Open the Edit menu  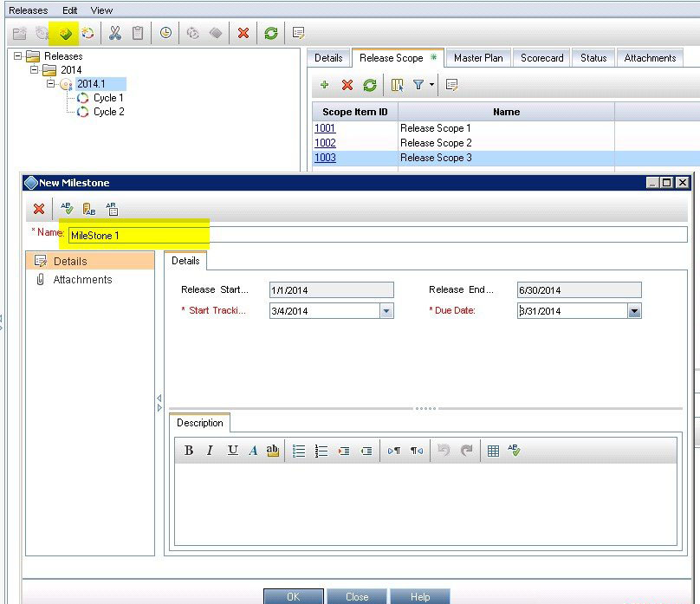pos(69,10)
